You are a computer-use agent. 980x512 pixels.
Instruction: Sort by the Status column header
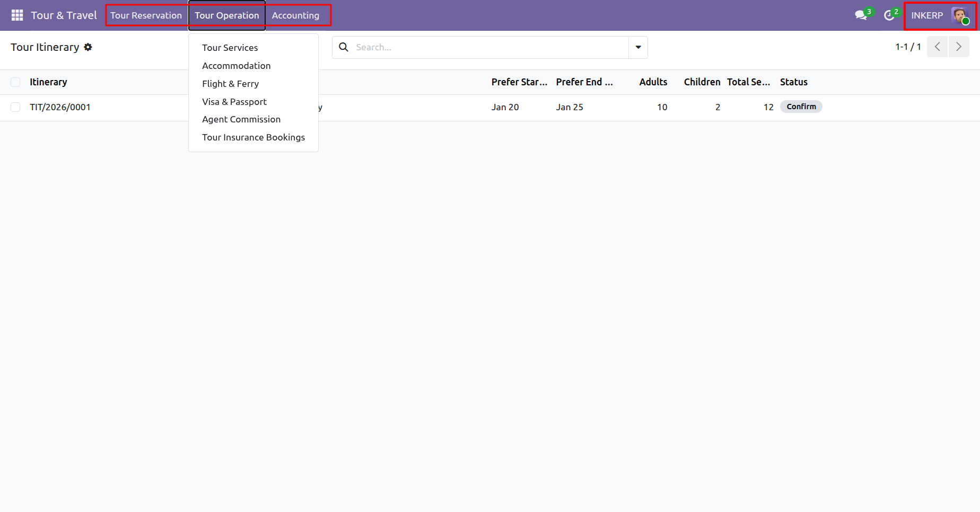(794, 82)
